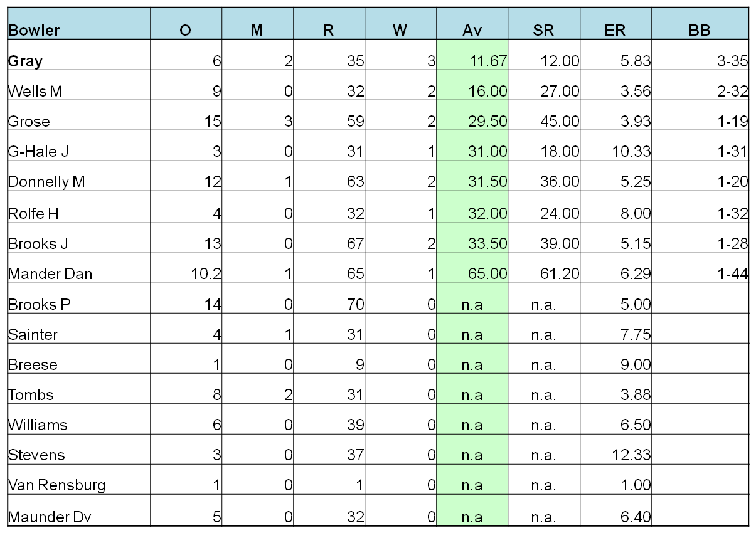This screenshot has height=533, width=756.
Task: Click the BB column header
Action: [700, 30]
